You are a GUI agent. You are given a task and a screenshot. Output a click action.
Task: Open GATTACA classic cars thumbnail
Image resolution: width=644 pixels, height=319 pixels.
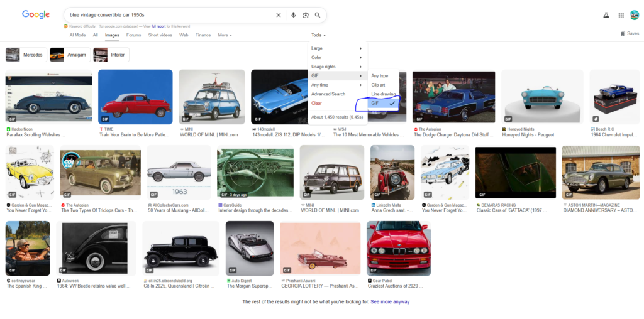pyautogui.click(x=516, y=172)
